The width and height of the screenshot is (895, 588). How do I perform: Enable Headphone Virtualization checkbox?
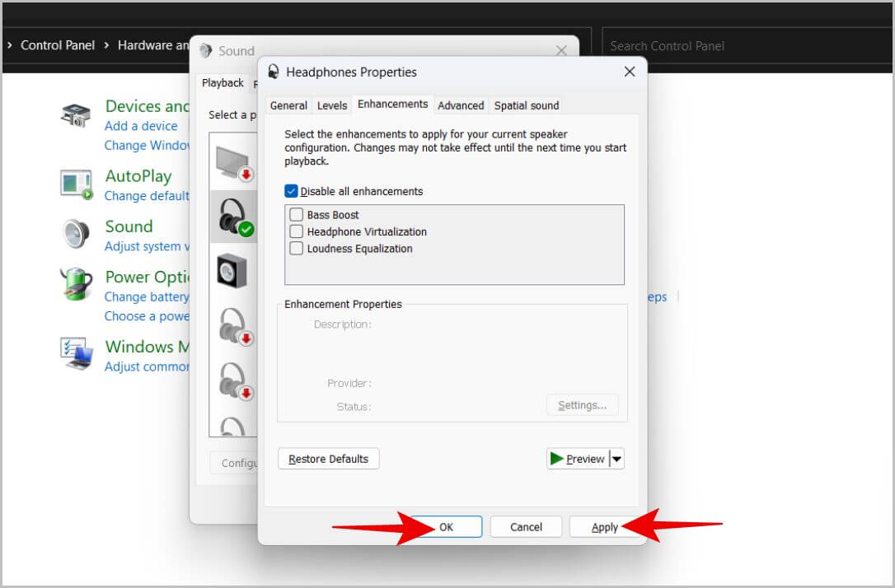coord(296,231)
